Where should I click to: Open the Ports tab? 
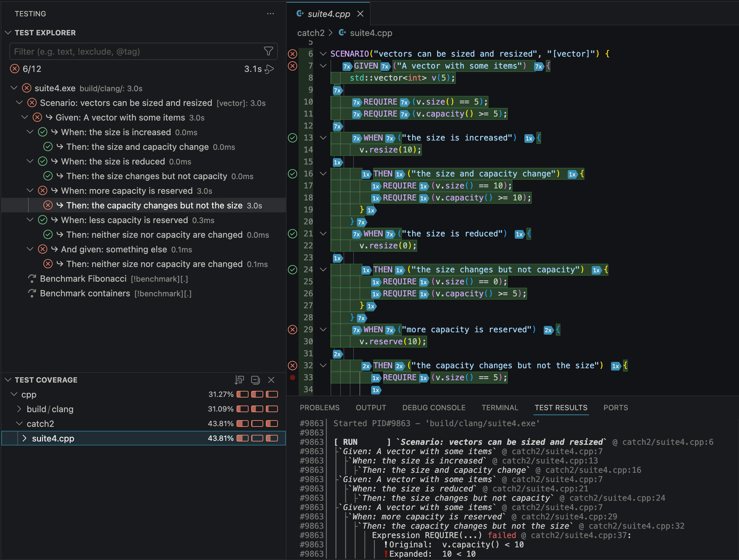tap(615, 408)
